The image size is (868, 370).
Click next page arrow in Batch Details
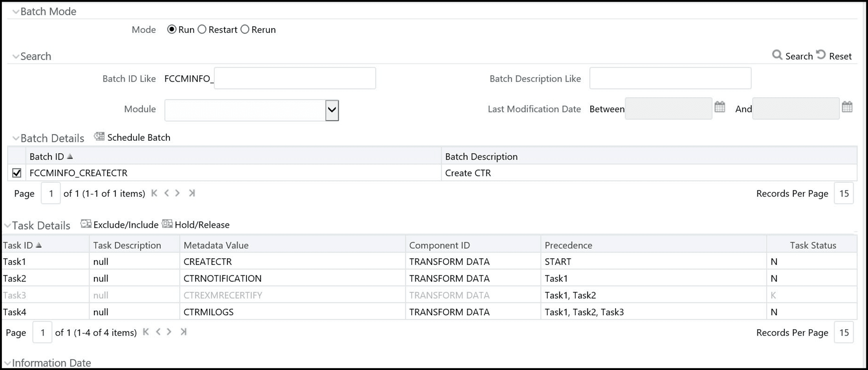tap(178, 193)
